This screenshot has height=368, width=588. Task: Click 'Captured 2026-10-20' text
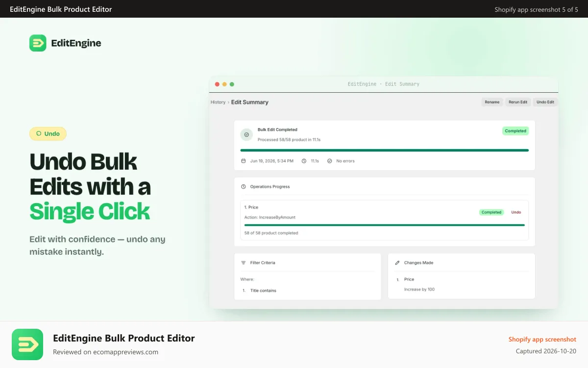[x=546, y=351]
